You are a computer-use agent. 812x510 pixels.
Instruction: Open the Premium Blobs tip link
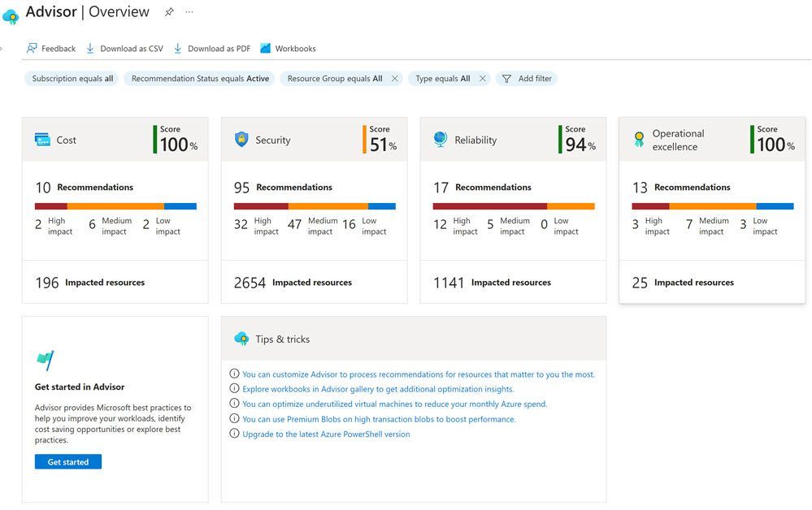(x=379, y=419)
